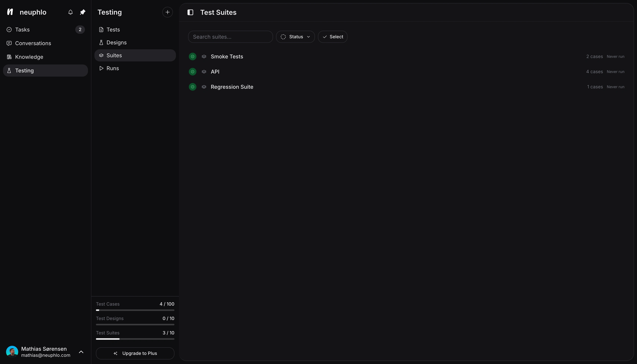The image size is (637, 364).
Task: Click the layers icon beside Smoke Tests
Action: coord(204,56)
